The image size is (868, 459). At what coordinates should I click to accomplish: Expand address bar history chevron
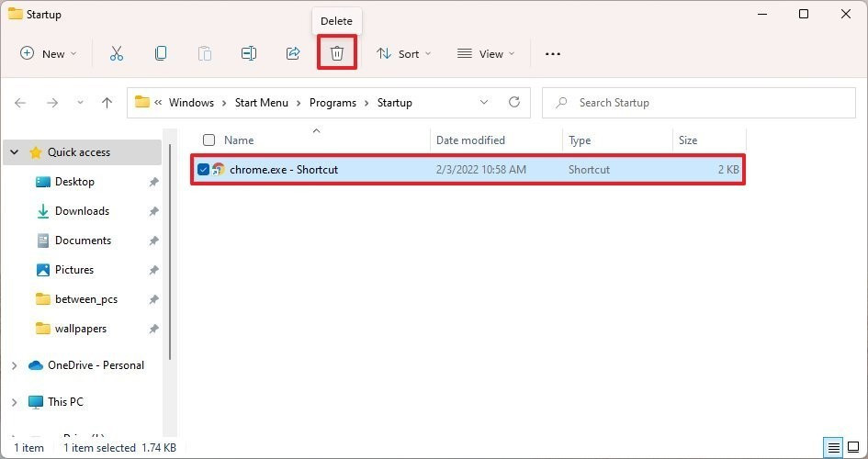coord(484,102)
